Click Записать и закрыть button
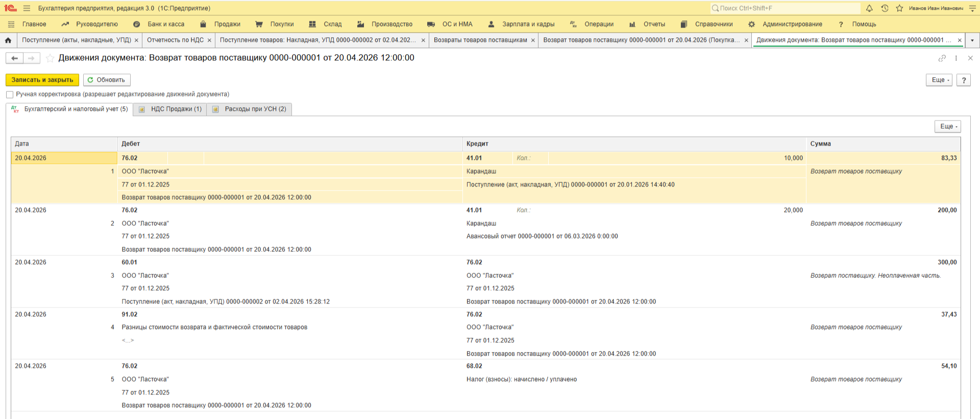The height and width of the screenshot is (419, 980). (x=42, y=80)
